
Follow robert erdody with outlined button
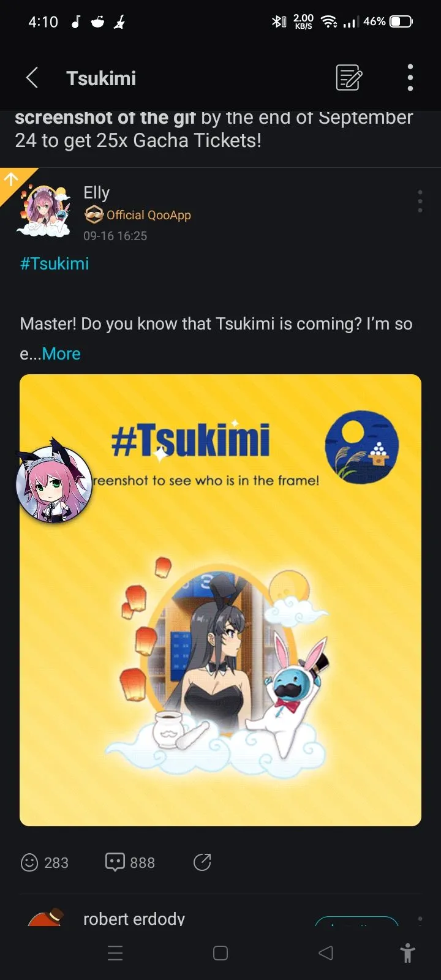(356, 921)
